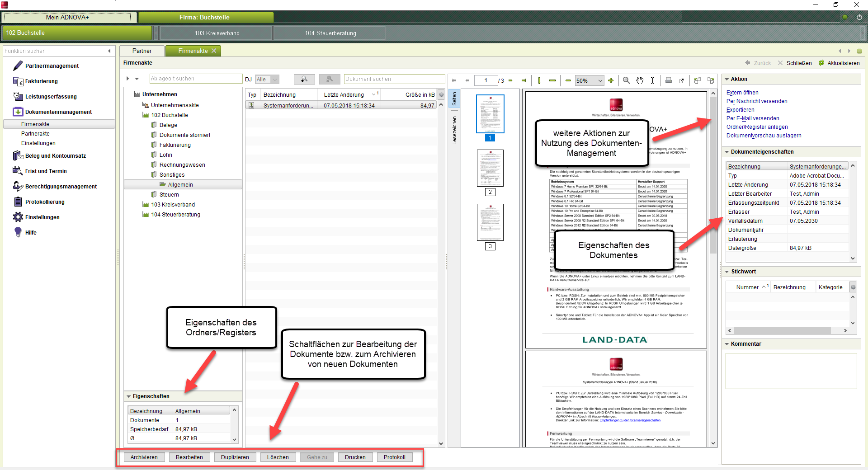Collapse the Eigenschaften folder panel

[x=129, y=396]
